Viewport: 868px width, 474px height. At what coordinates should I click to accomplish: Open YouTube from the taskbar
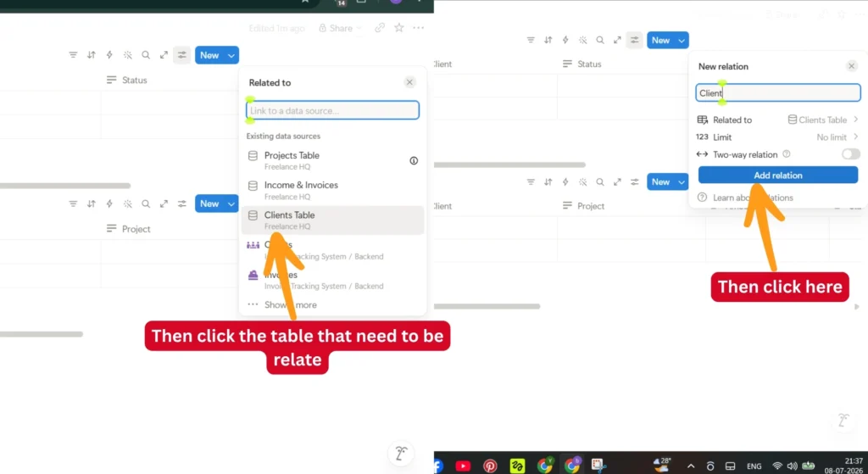click(463, 466)
